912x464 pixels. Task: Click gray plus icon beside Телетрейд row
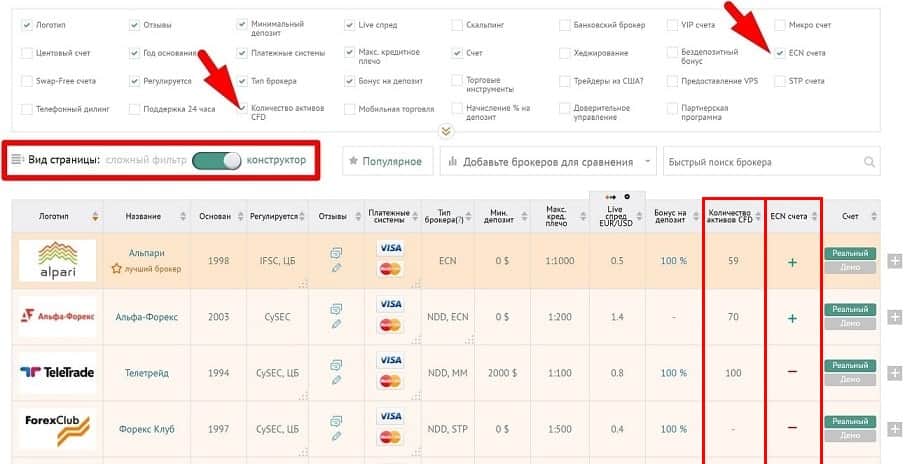(x=895, y=373)
